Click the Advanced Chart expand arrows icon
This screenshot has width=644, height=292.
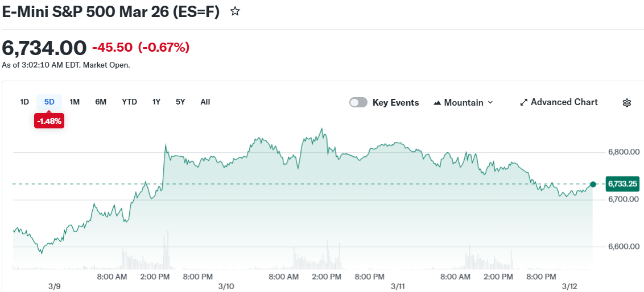pyautogui.click(x=524, y=103)
